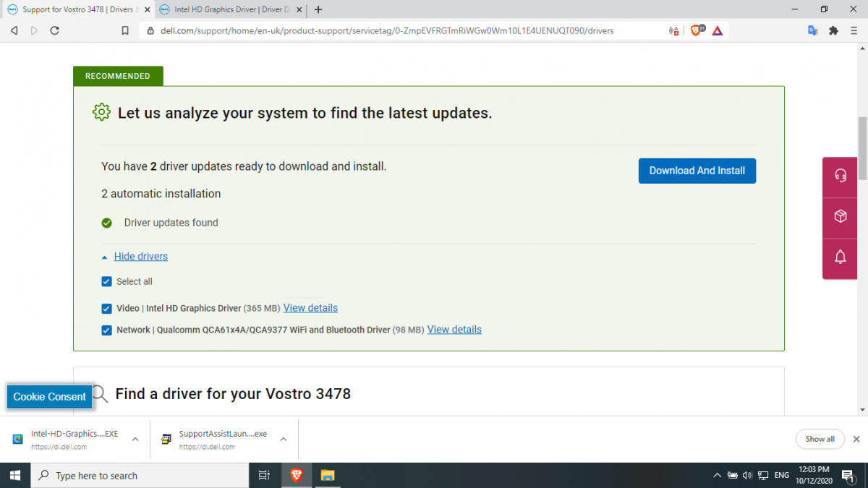Click the ENG language indicator

tap(782, 476)
